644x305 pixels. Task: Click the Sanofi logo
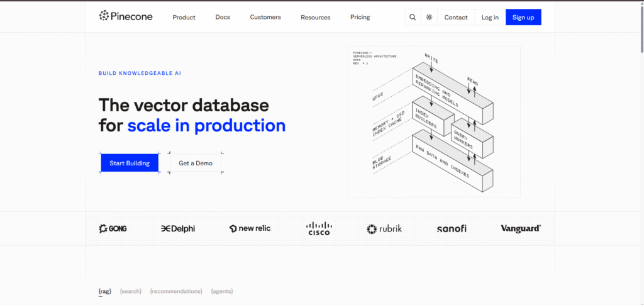(452, 228)
